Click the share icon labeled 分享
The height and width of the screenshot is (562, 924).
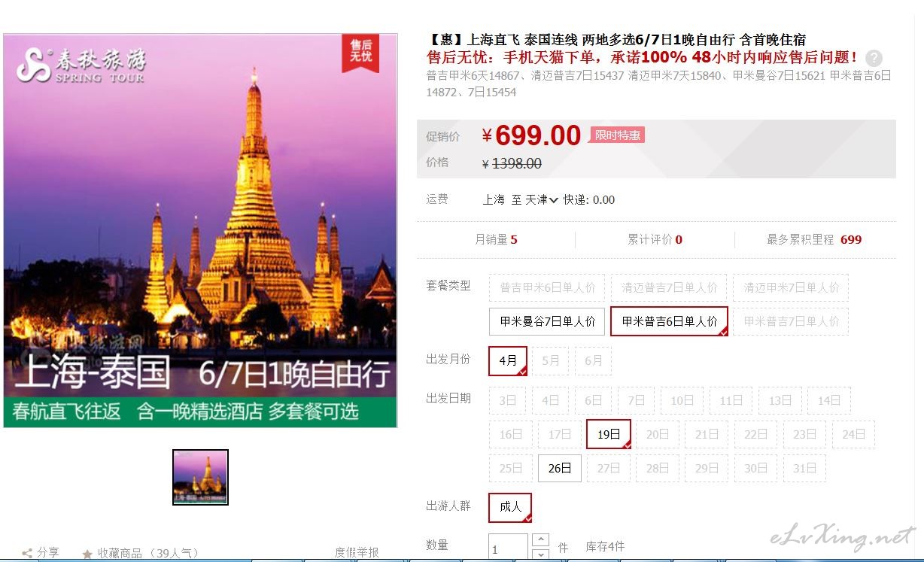[x=27, y=553]
